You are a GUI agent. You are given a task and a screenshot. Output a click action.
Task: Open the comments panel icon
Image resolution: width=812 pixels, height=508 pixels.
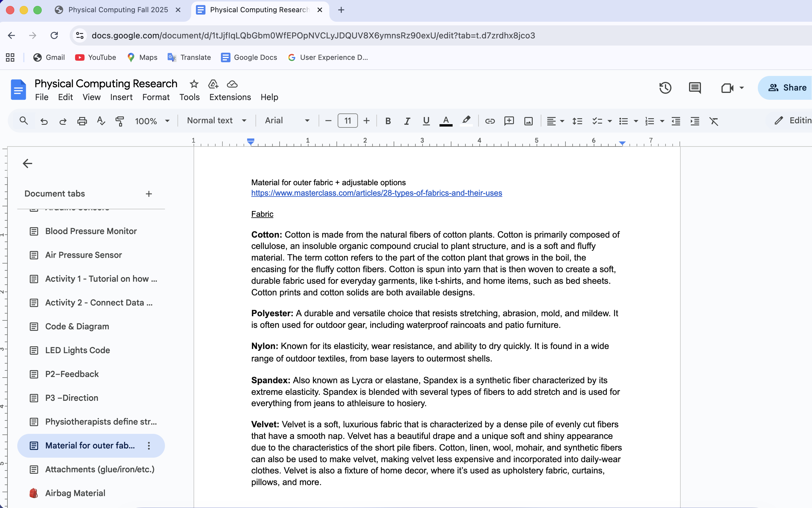point(694,88)
